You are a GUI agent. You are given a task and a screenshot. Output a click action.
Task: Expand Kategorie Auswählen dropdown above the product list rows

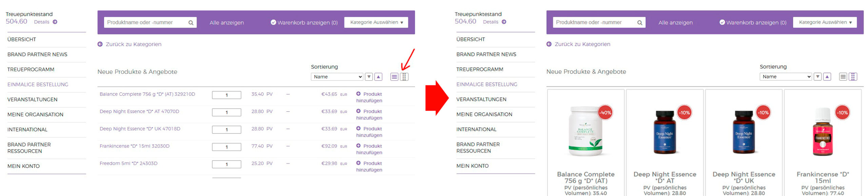(376, 22)
